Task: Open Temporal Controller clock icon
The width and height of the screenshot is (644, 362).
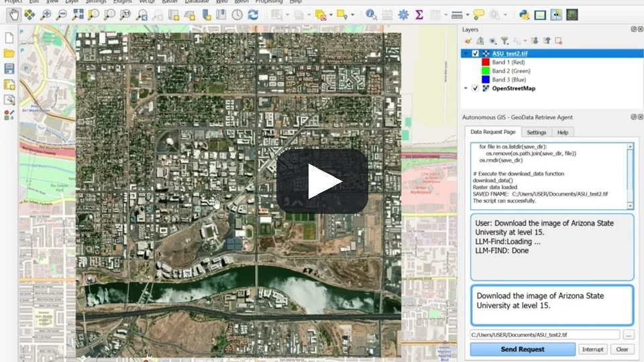Action: pos(237,15)
